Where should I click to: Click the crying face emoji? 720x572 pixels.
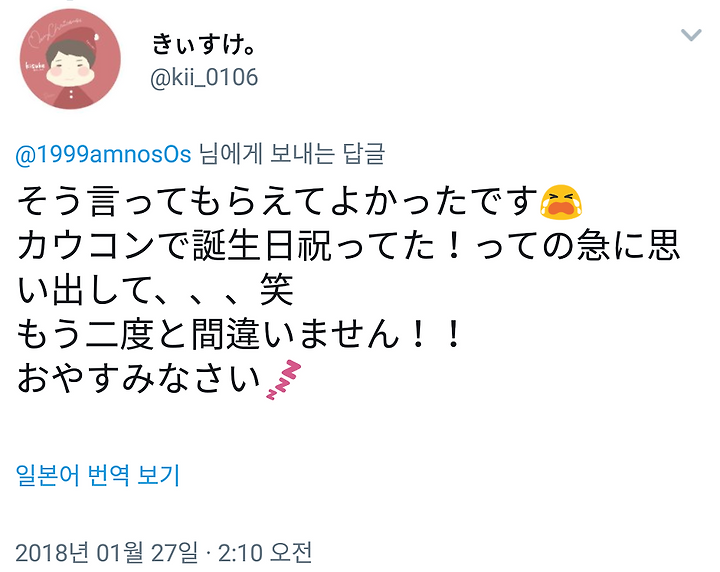(560, 202)
